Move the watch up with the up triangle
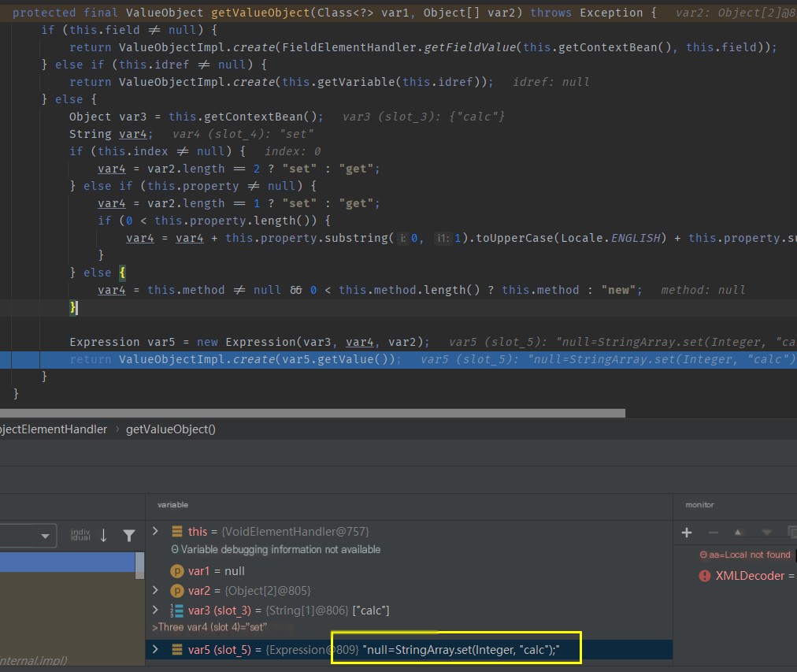The image size is (797, 672). pyautogui.click(x=737, y=533)
